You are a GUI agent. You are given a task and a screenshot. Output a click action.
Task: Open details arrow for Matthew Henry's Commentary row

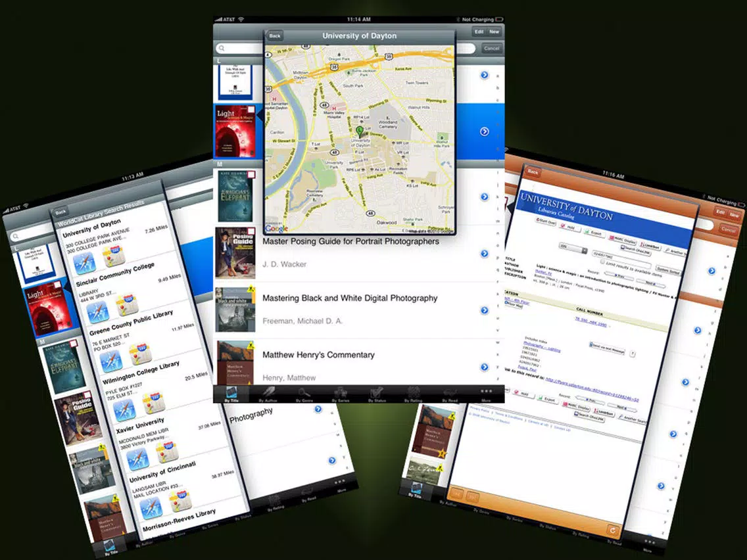[485, 367]
